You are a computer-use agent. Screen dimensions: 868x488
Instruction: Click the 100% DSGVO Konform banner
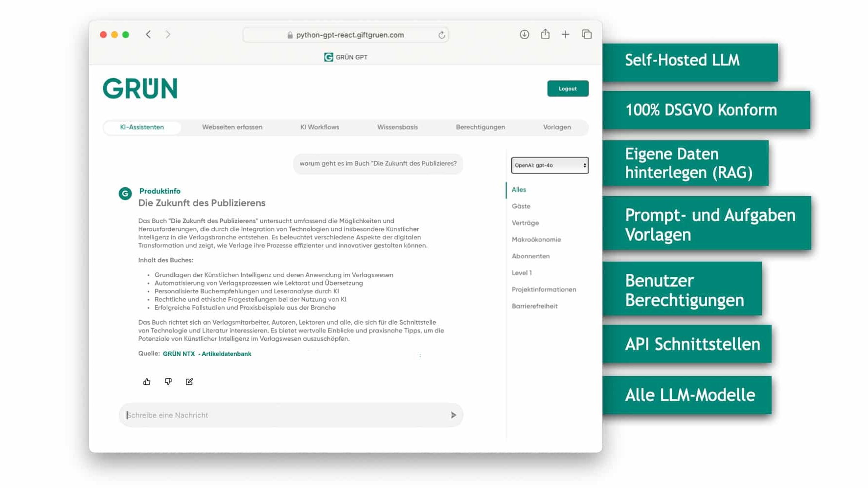(x=706, y=110)
